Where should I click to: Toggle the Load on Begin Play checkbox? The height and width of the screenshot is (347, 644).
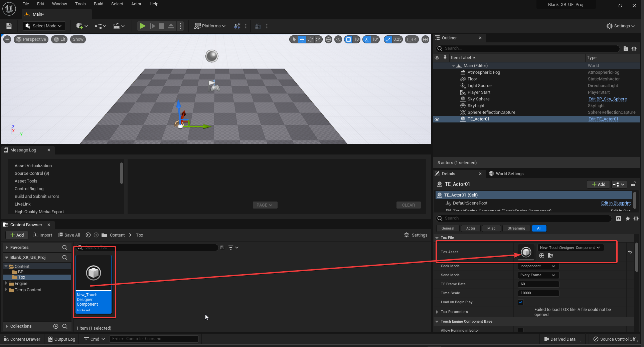(x=521, y=302)
